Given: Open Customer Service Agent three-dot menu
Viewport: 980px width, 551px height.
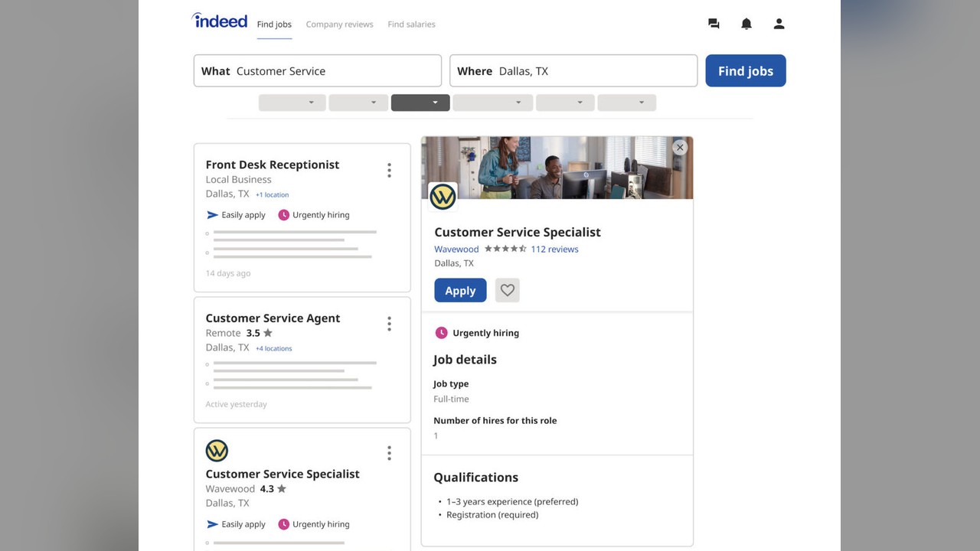Looking at the screenshot, I should (389, 324).
